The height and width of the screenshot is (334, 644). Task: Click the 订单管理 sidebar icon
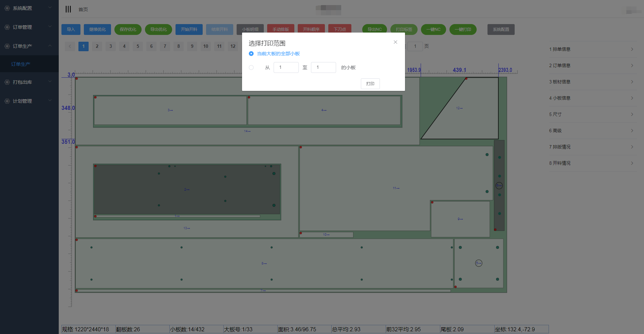[7, 27]
